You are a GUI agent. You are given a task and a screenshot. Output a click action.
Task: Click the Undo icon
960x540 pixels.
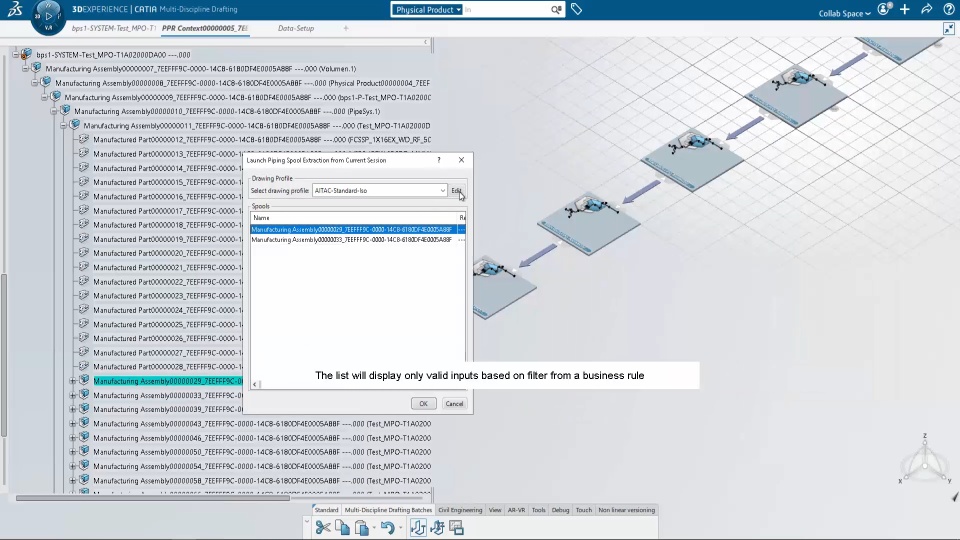tap(387, 527)
